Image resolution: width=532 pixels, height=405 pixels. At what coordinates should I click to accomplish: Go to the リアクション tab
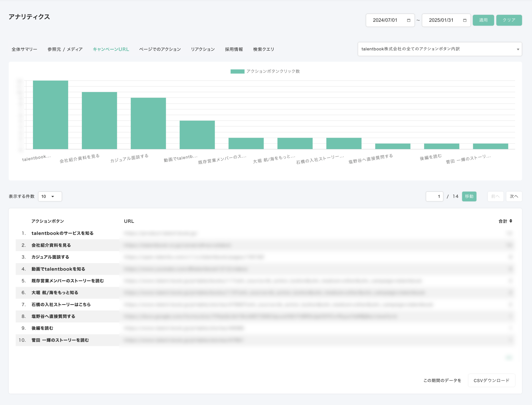point(203,49)
